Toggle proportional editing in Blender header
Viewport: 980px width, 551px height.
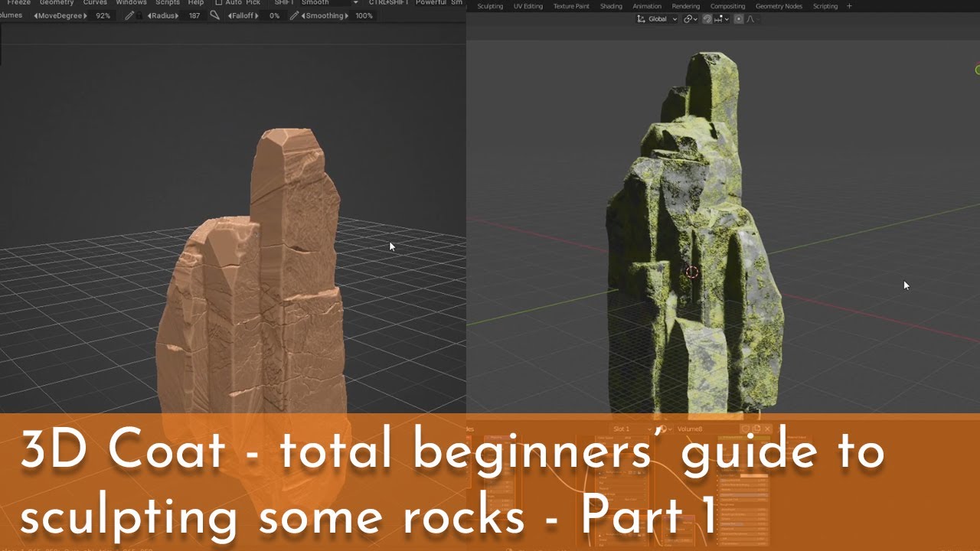(x=739, y=19)
